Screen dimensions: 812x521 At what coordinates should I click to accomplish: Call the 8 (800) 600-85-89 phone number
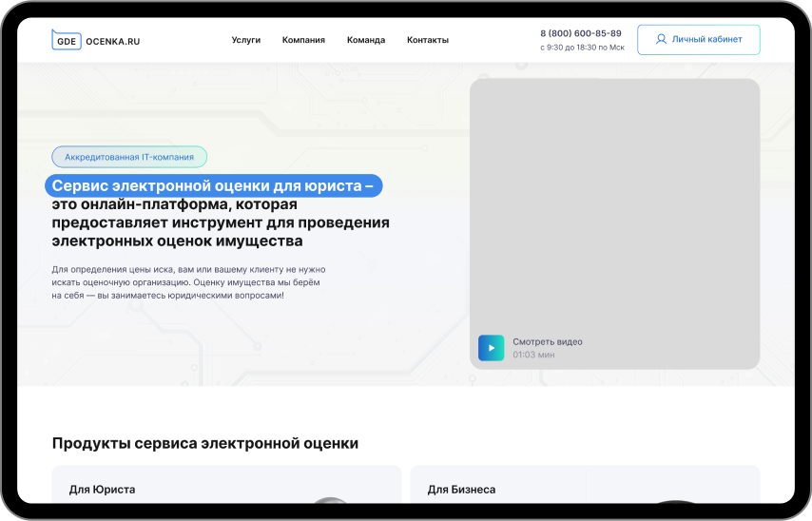[x=580, y=33]
